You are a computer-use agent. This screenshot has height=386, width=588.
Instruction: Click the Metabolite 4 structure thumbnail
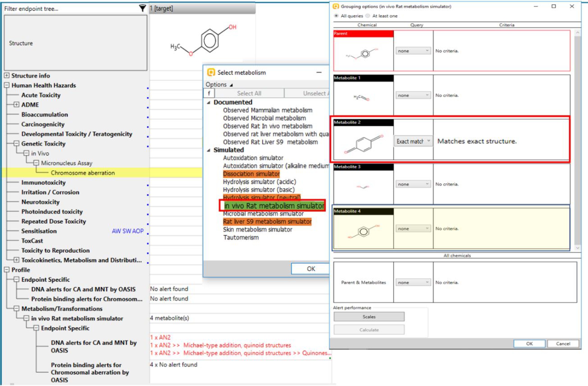coord(363,232)
